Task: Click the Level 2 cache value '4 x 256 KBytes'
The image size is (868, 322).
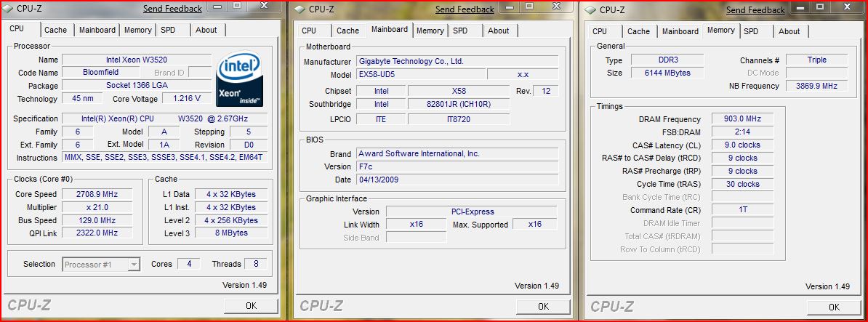Action: point(231,220)
